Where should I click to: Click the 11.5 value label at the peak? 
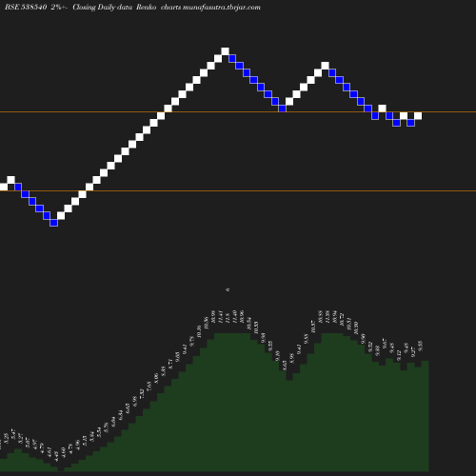point(228,318)
